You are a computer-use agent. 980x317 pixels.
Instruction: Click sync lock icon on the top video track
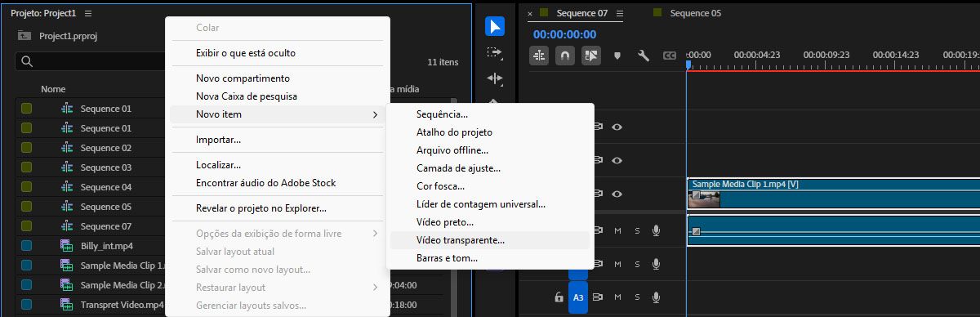597,127
